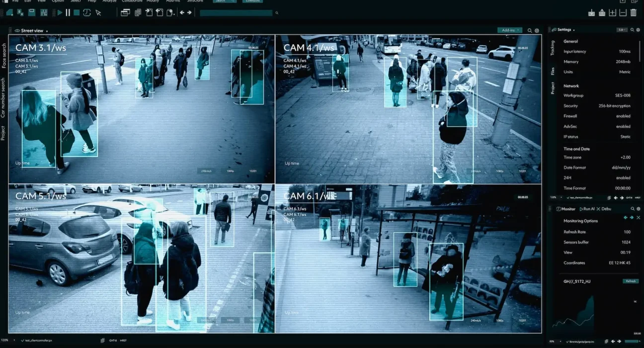Open the Files side tab

click(x=553, y=71)
